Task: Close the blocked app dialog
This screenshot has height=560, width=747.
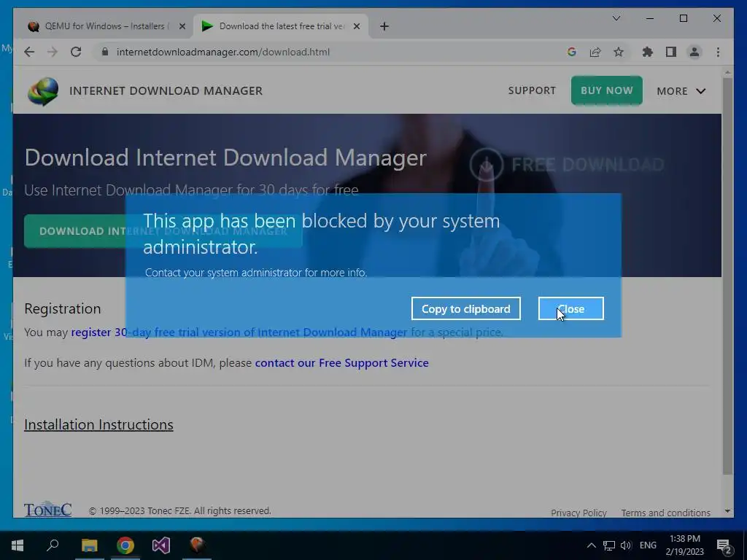Action: coord(570,308)
